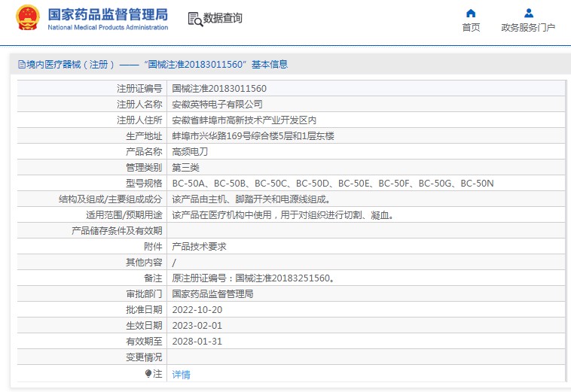This screenshot has width=571, height=392.
Task: Click the 蚌埠市兴华路169号 production address cell
Action: 252,136
